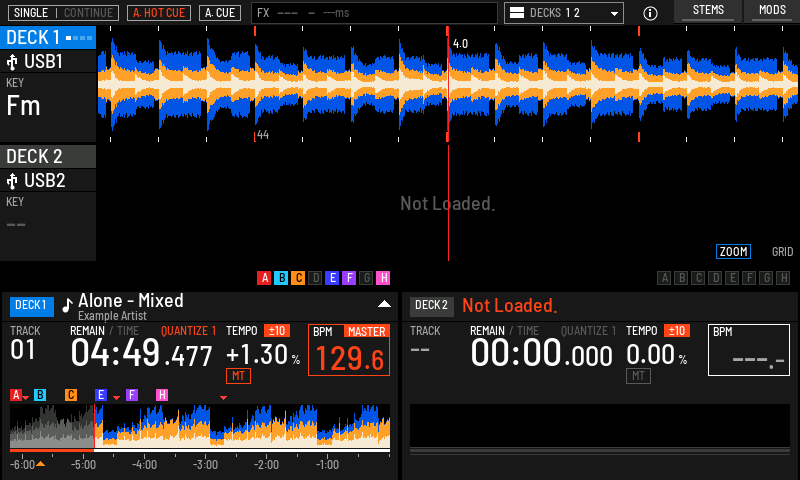Image resolution: width=800 pixels, height=480 pixels.
Task: Click the info icon in the top bar
Action: [x=650, y=13]
